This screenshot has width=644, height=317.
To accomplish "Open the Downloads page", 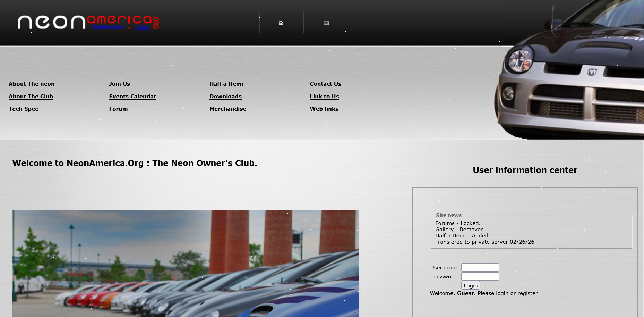I will coord(226,97).
